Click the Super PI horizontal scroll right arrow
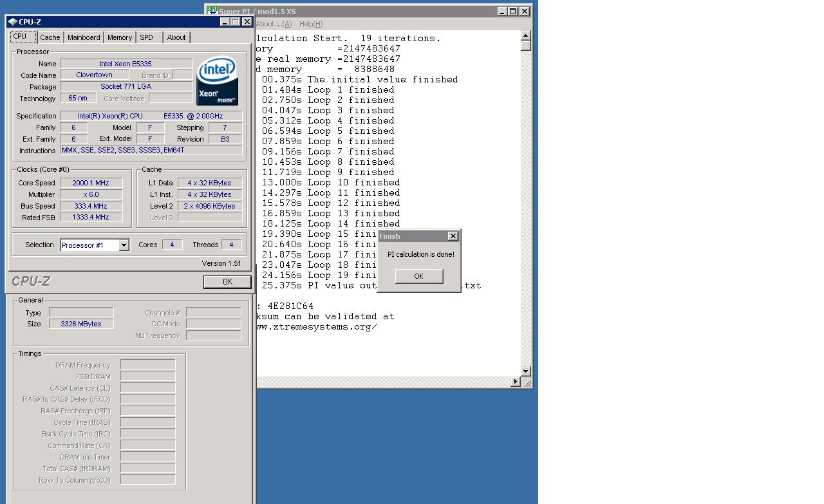824x504 pixels. click(x=515, y=382)
